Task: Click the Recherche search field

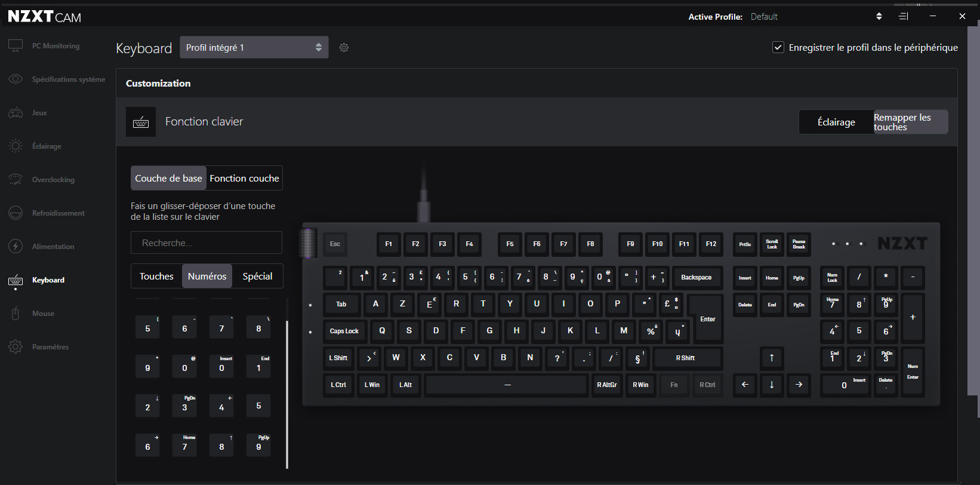Action: pos(206,243)
